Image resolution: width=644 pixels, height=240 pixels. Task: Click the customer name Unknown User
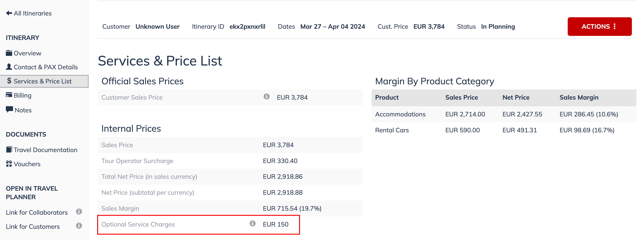click(158, 26)
